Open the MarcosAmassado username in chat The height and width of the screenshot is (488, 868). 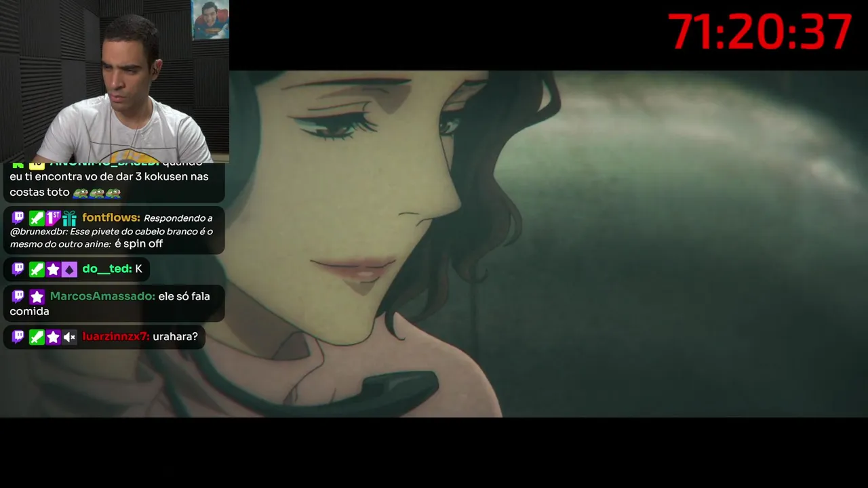(x=102, y=296)
